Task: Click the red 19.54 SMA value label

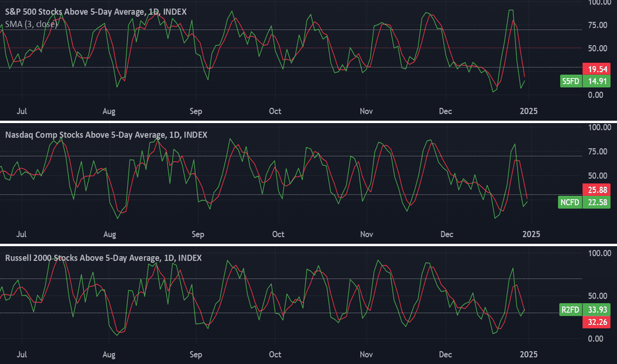Action: (596, 69)
